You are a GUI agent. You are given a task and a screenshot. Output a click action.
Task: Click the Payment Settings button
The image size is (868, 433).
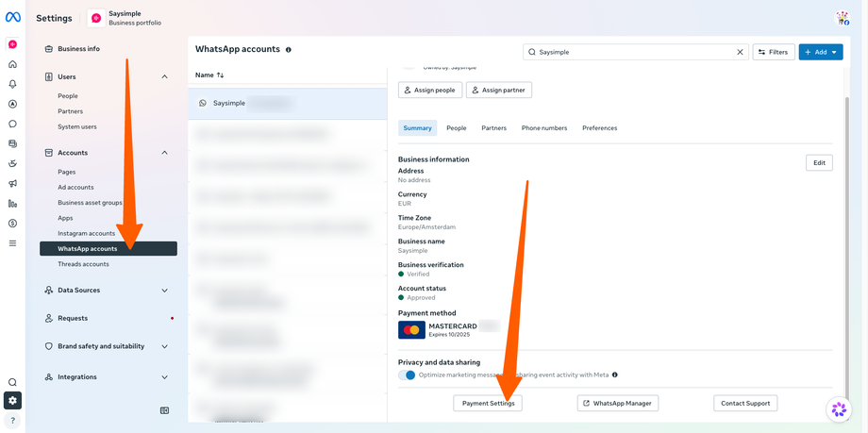point(489,404)
